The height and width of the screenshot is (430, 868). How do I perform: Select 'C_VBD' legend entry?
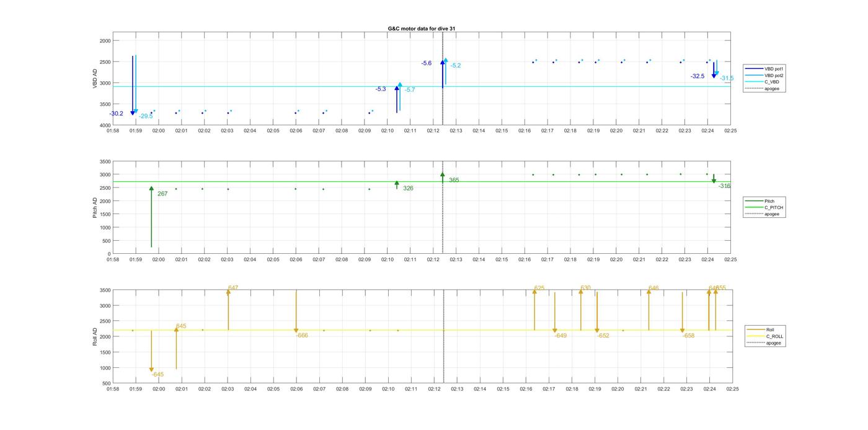click(x=762, y=82)
